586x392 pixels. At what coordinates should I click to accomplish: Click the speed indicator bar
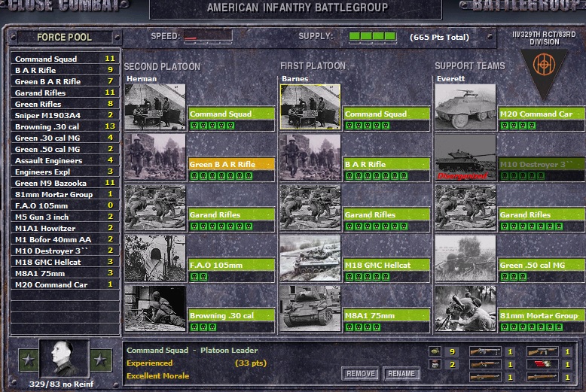tap(207, 36)
